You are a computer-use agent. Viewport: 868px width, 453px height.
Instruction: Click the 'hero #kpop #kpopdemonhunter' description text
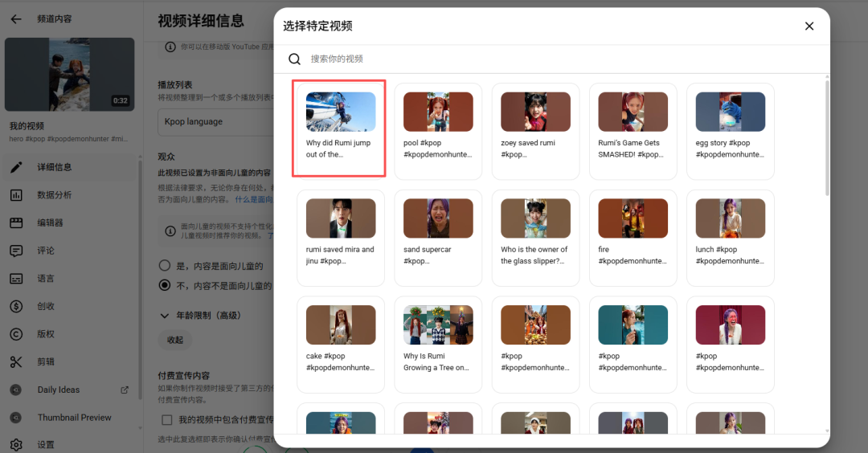point(68,139)
